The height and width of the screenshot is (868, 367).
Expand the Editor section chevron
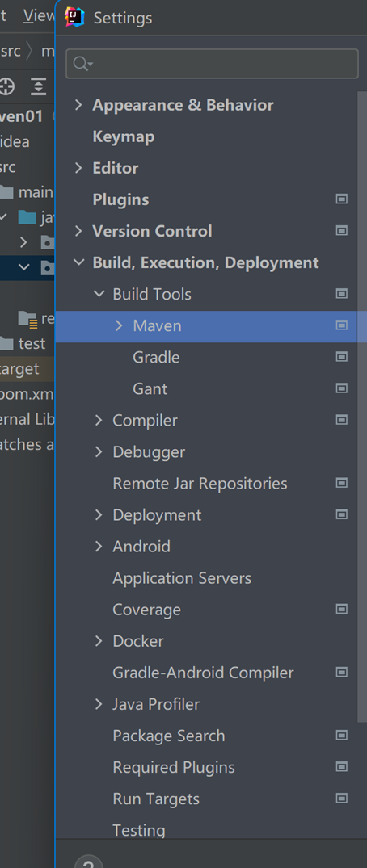click(78, 168)
